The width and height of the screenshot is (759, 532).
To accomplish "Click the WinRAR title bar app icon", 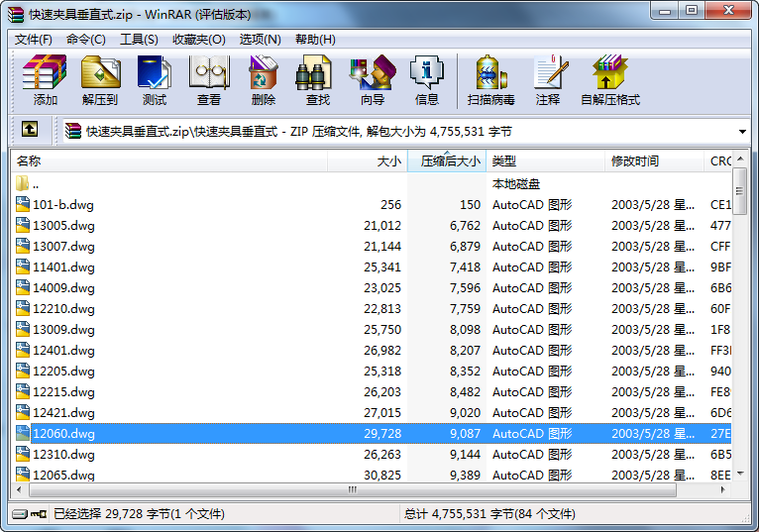I will coord(16,15).
